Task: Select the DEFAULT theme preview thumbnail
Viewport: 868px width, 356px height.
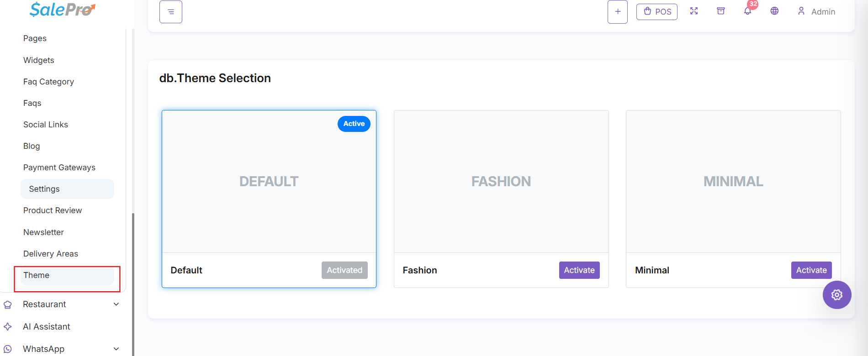Action: (269, 182)
